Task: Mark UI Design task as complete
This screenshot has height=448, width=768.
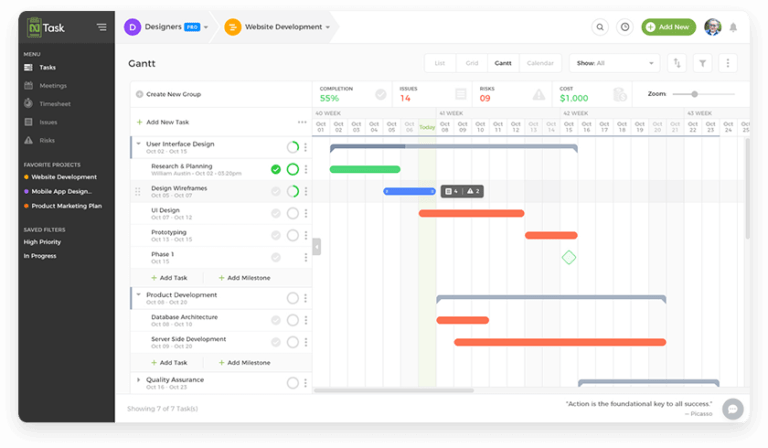Action: pyautogui.click(x=276, y=213)
